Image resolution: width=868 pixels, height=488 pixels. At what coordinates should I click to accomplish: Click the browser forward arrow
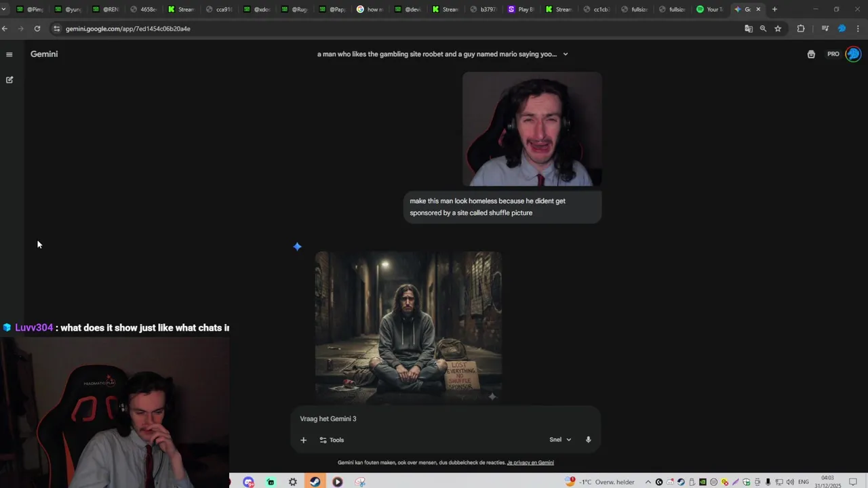tap(21, 28)
